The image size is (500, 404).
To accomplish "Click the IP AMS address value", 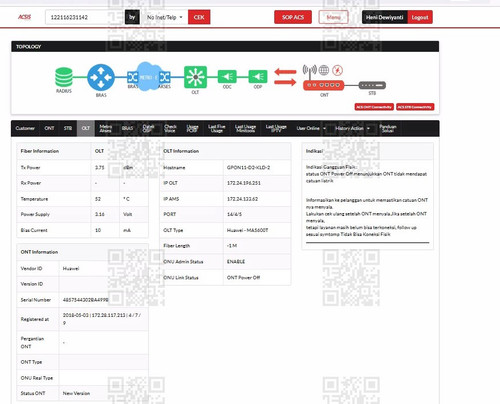I will (242, 199).
